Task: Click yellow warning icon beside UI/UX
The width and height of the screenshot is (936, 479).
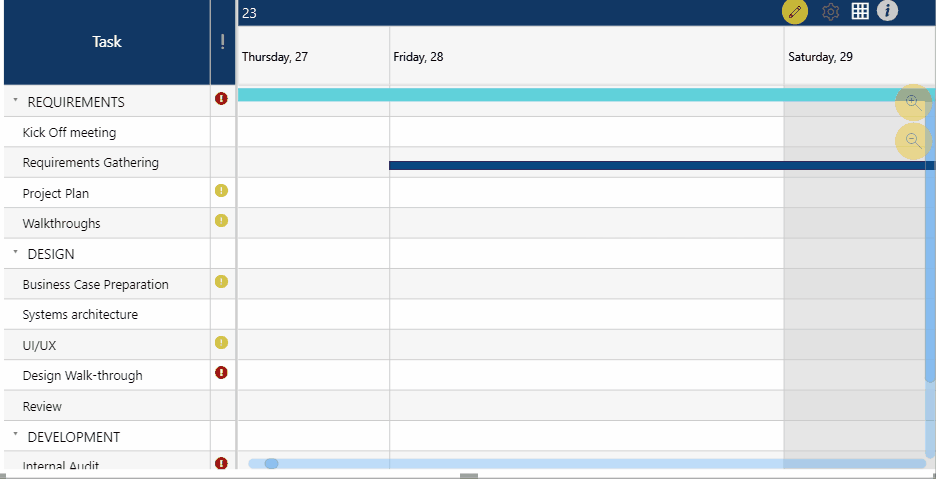Action: tap(221, 343)
